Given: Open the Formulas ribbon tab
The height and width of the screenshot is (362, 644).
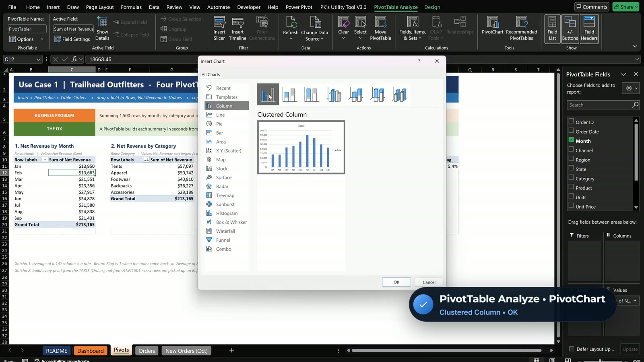Looking at the screenshot, I should 131,7.
